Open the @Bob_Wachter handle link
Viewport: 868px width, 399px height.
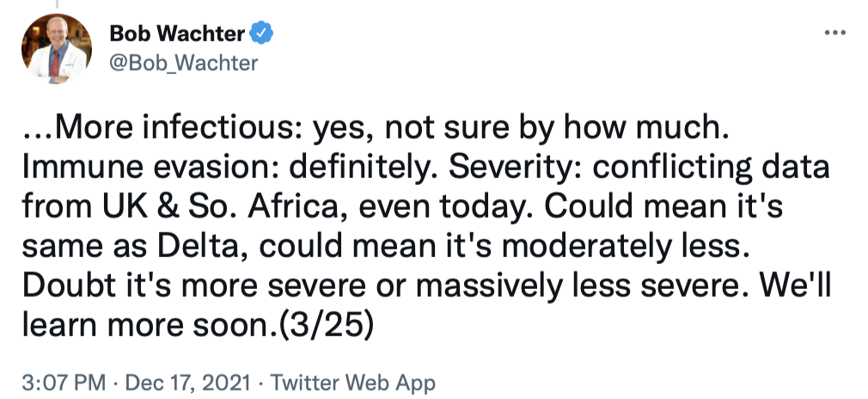184,63
